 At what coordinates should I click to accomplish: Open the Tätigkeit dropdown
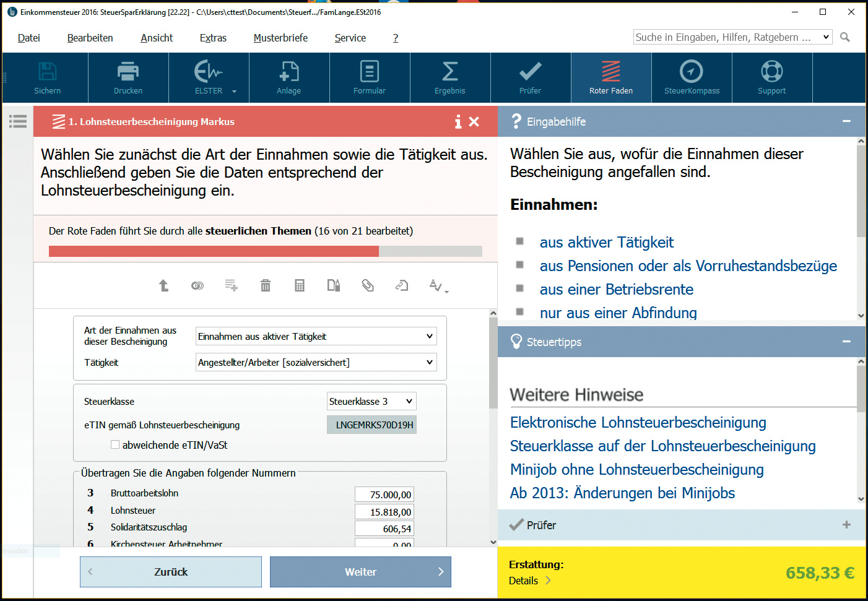(316, 362)
